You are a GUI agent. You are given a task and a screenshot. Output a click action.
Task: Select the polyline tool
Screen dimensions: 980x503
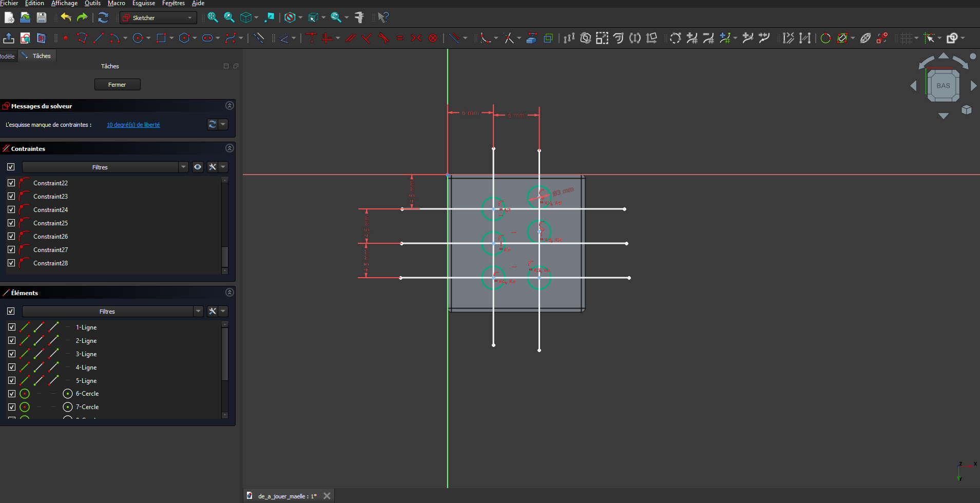(x=82, y=38)
